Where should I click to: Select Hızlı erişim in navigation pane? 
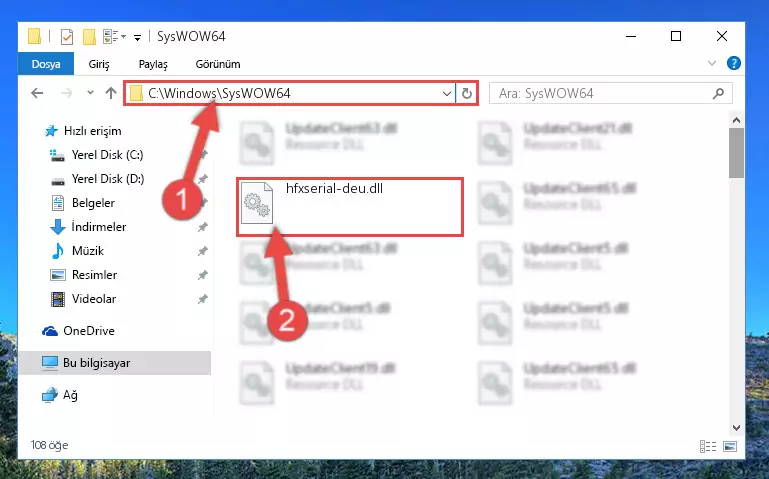pyautogui.click(x=92, y=131)
